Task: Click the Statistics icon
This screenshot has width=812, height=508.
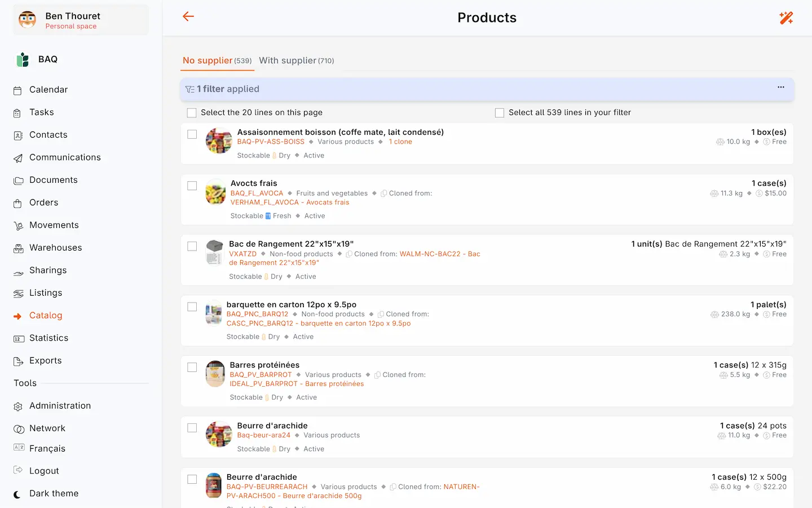Action: click(18, 339)
